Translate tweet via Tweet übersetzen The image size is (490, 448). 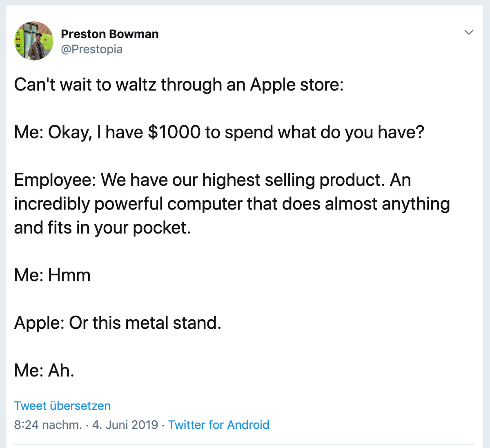62,406
